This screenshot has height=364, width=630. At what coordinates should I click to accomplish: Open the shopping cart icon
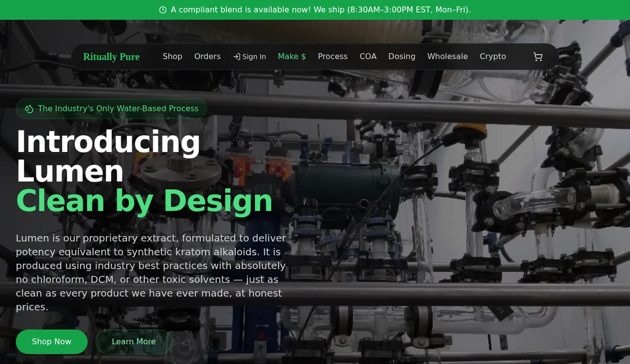[x=538, y=57]
